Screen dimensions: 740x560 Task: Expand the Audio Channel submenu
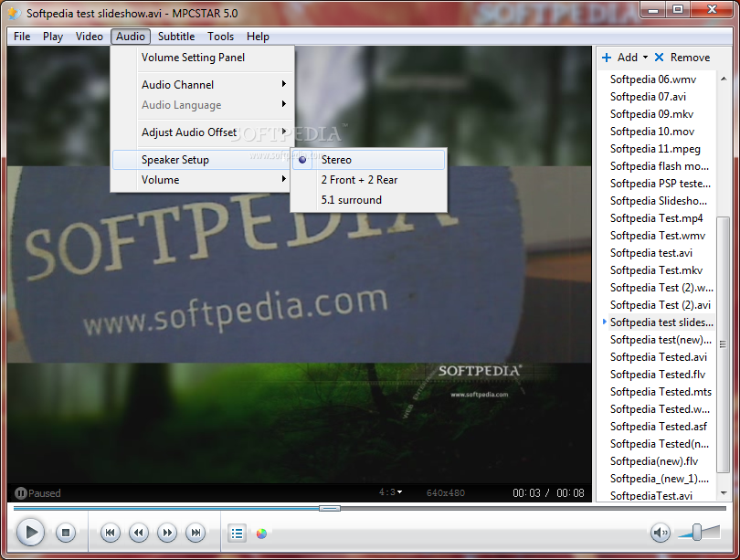point(202,84)
